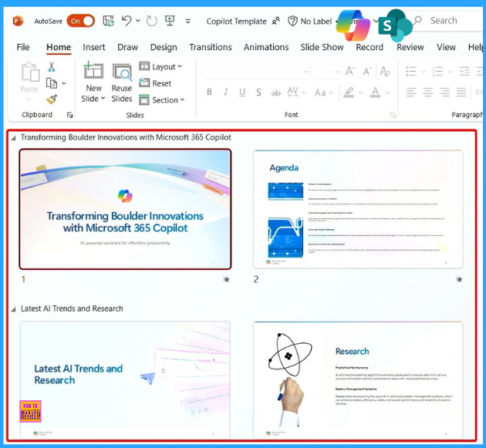This screenshot has height=448, width=486.
Task: Open the Section dropdown
Action: [x=162, y=99]
